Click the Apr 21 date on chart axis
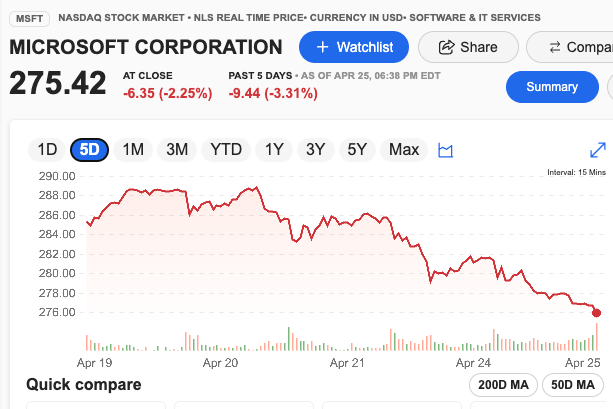 click(x=347, y=362)
